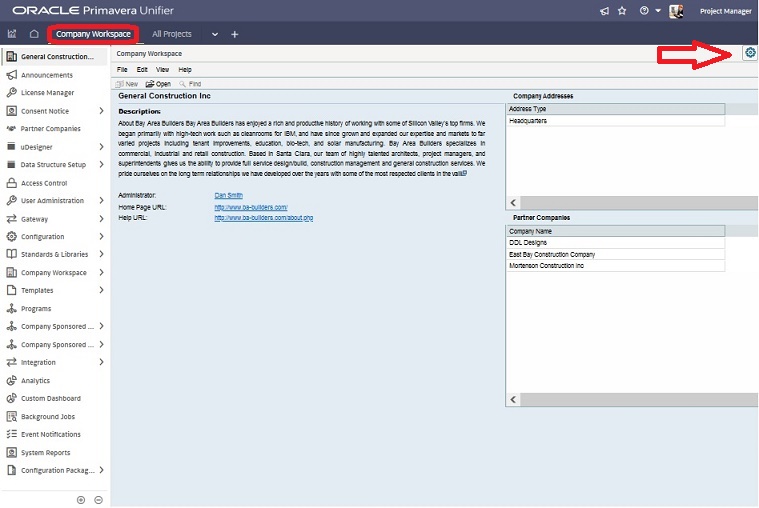This screenshot has height=508, width=759.
Task: Open the Dan Smith administrator link
Action: click(228, 195)
